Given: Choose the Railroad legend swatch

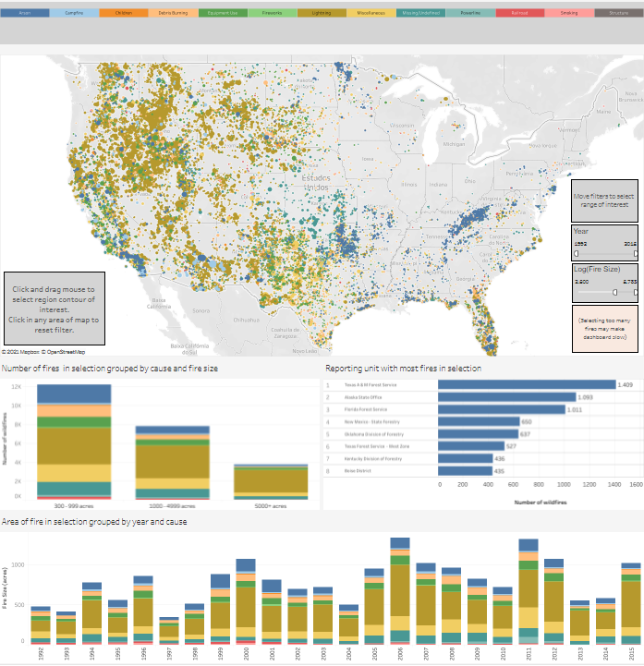Looking at the screenshot, I should (x=519, y=14).
